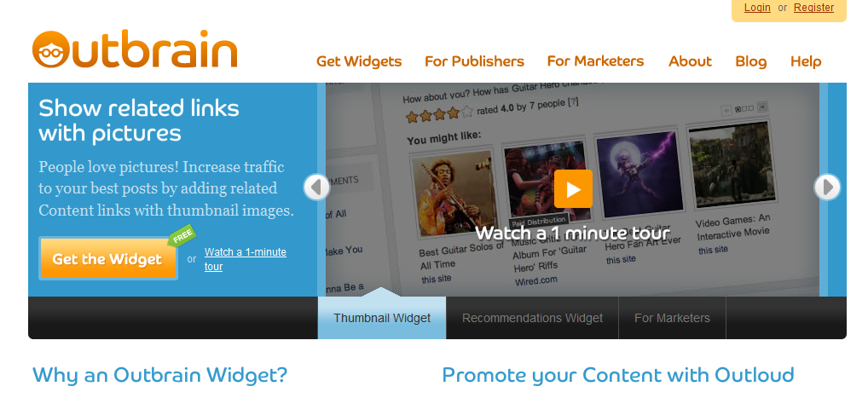Follow the Watch a 1-minute tour link

point(246,259)
